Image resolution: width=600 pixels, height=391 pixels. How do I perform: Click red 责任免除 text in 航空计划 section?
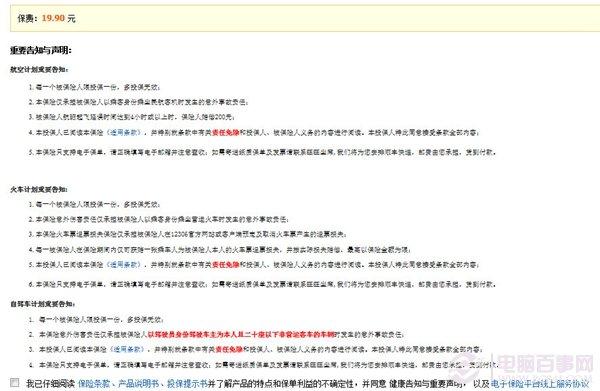click(225, 132)
